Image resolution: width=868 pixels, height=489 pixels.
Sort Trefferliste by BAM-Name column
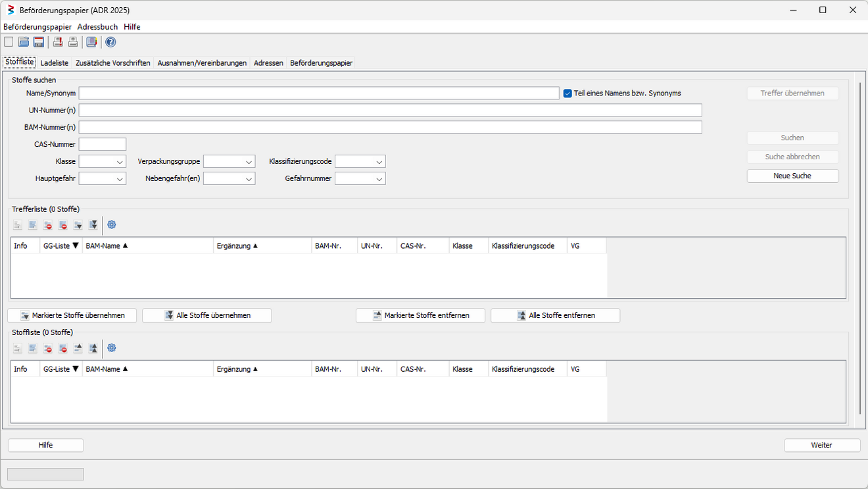point(148,246)
